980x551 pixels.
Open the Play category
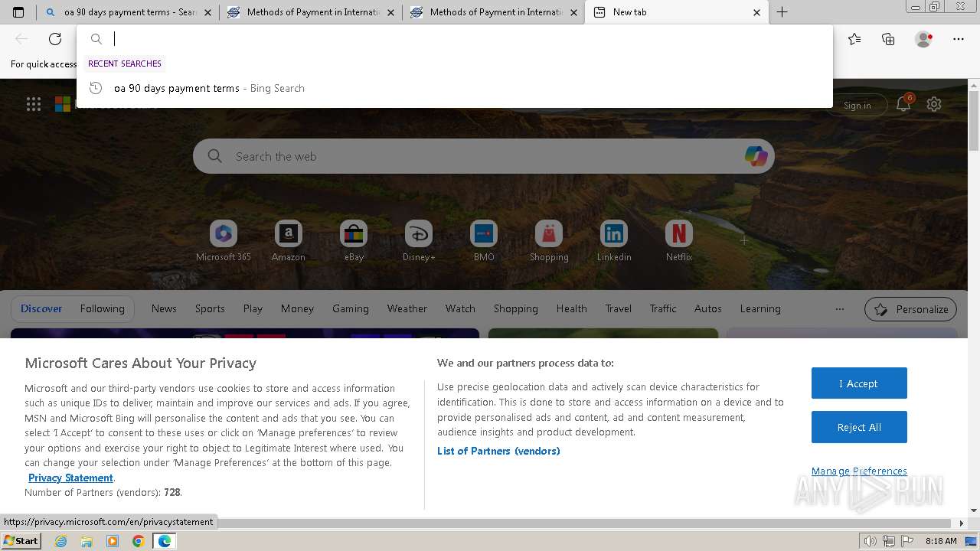(253, 308)
